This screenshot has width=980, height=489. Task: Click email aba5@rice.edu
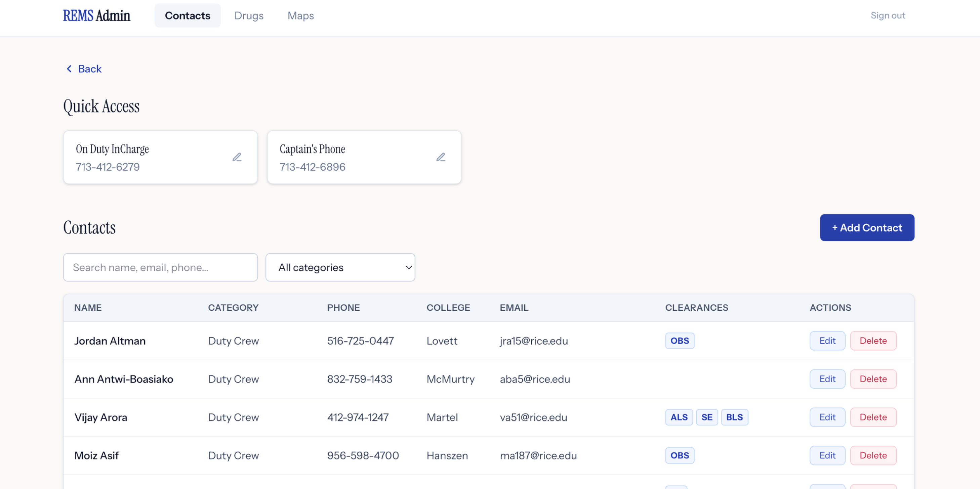tap(535, 379)
